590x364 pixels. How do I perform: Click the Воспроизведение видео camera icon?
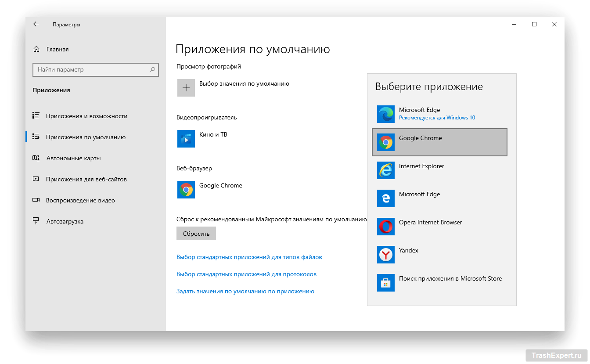click(x=36, y=200)
